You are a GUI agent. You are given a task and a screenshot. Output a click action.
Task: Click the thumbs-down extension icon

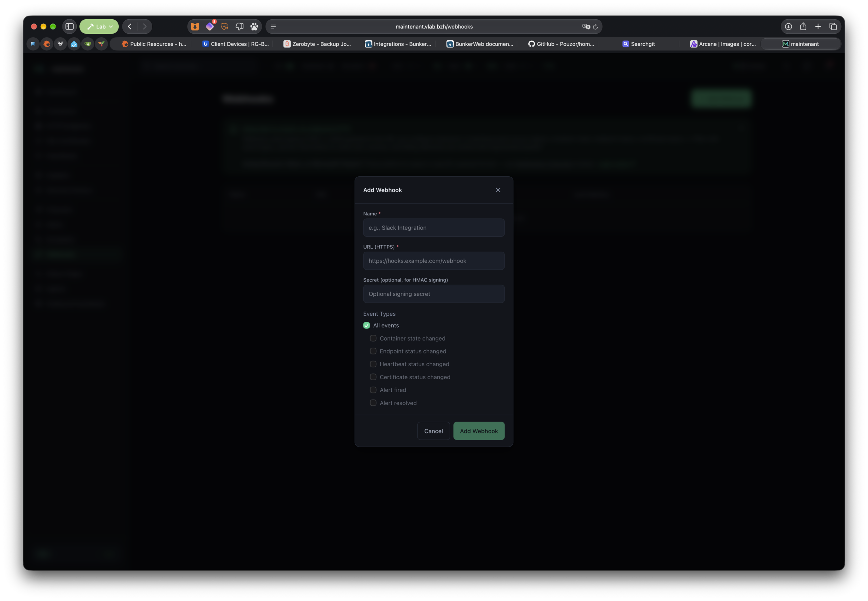[239, 26]
